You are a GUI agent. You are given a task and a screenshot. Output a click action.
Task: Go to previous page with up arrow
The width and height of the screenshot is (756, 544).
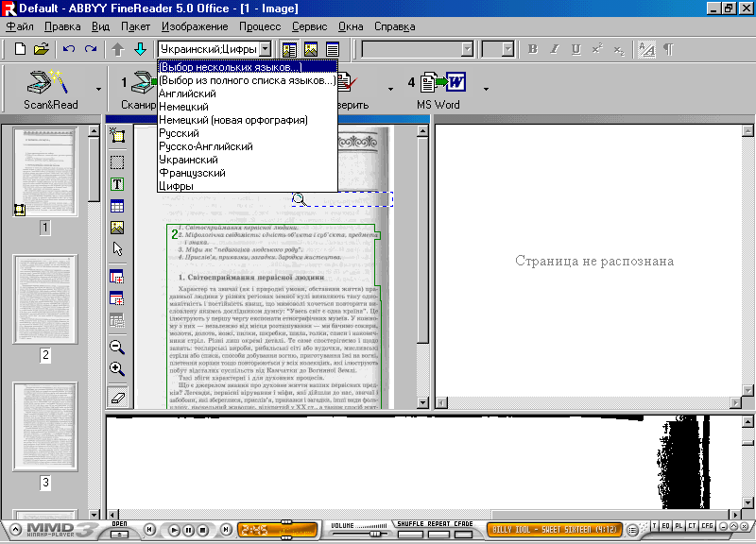[117, 49]
